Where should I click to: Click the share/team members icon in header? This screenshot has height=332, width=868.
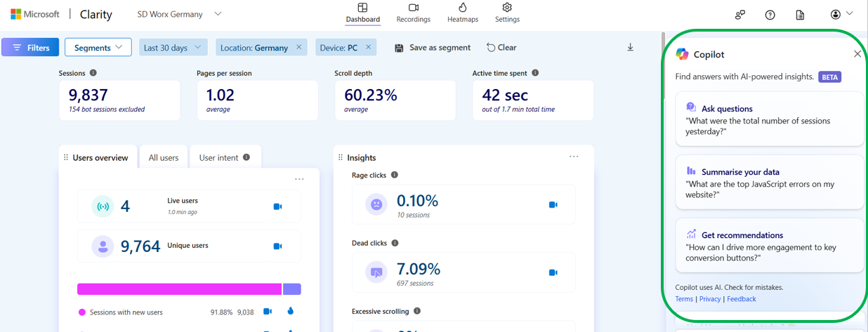click(x=740, y=15)
